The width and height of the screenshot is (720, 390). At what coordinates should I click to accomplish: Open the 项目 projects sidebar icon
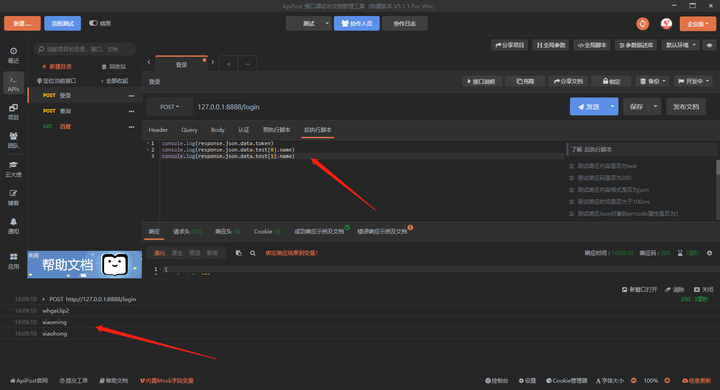click(13, 112)
